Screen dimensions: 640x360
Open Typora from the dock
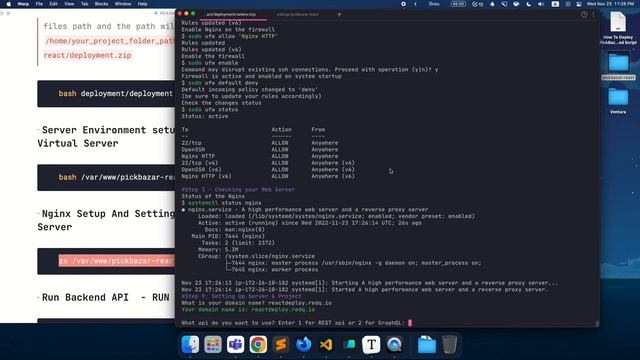371,344
